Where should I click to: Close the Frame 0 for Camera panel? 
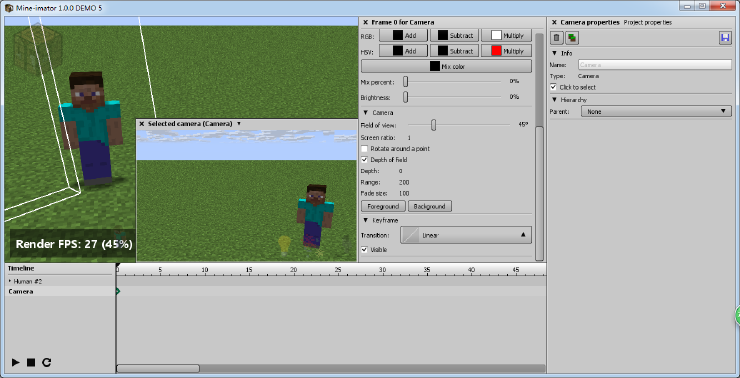[x=365, y=22]
